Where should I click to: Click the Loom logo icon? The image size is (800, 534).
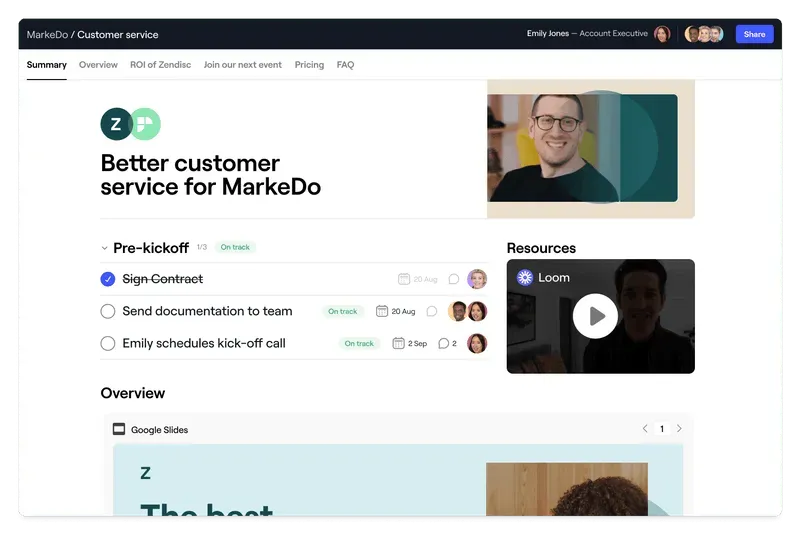[x=524, y=277]
